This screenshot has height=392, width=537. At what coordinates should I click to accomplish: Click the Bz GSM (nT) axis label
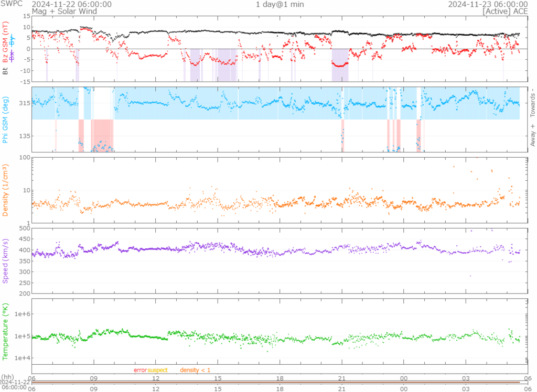click(5, 42)
